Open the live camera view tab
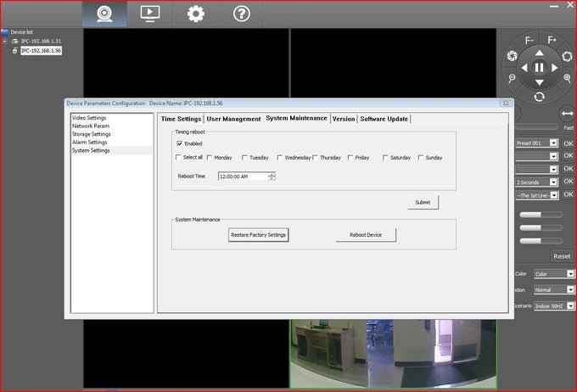577x392 pixels. [x=105, y=14]
